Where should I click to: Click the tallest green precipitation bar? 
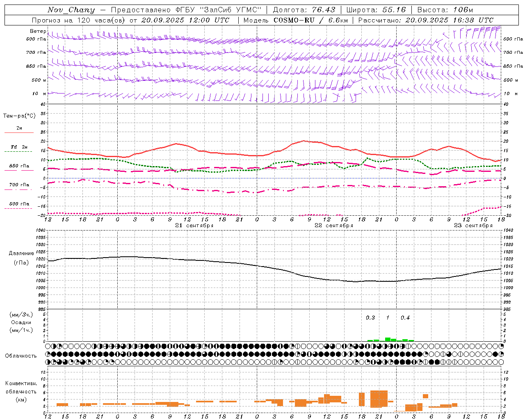coord(388,339)
